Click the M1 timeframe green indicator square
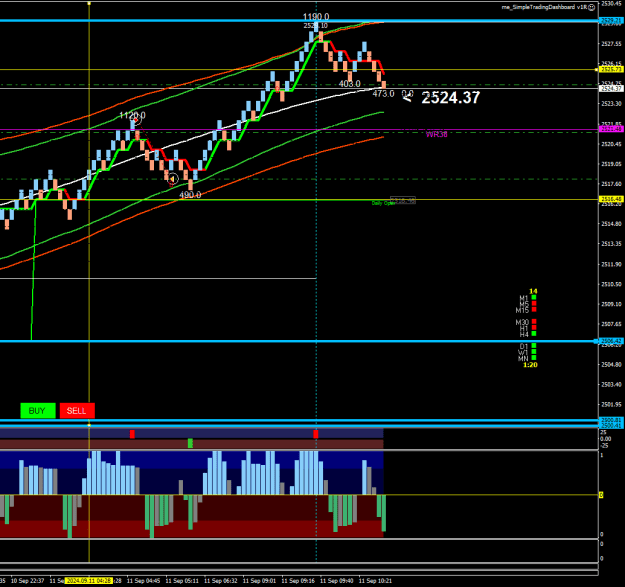 point(534,297)
